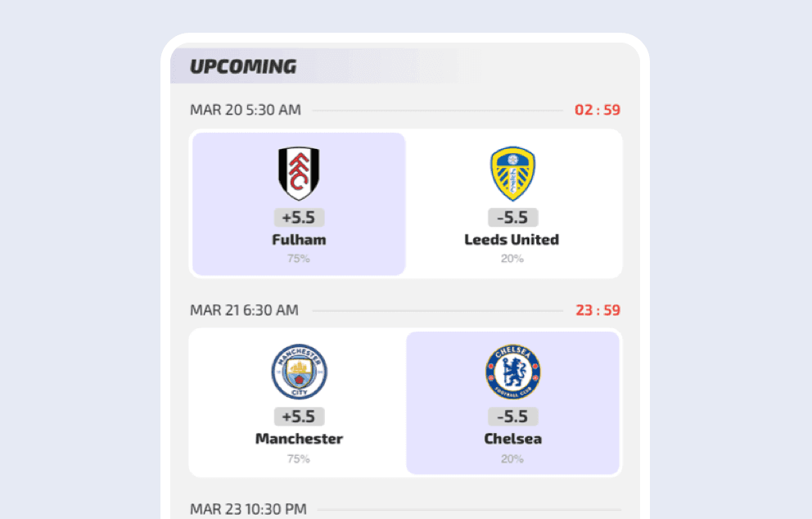Viewport: 812px width, 519px height.
Task: Choose the Leeds United team name
Action: 512,240
